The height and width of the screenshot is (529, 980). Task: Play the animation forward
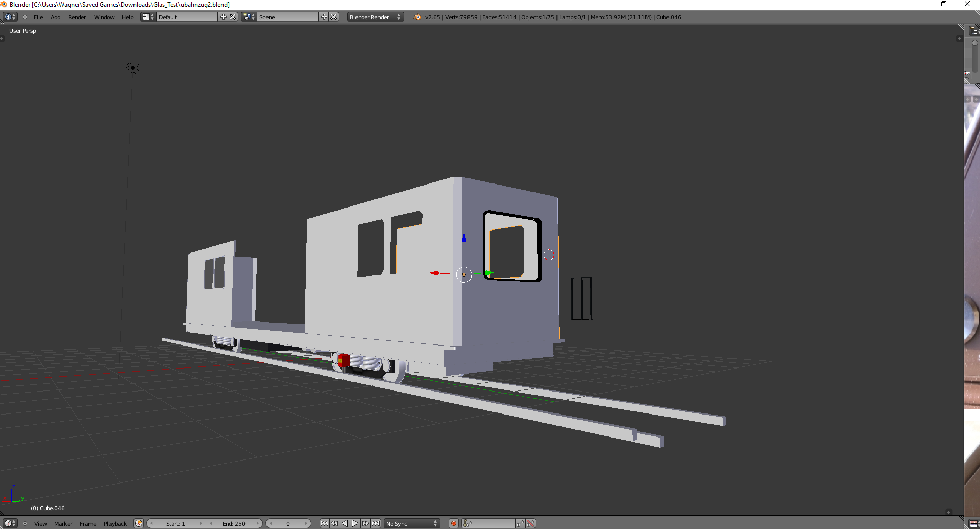355,523
